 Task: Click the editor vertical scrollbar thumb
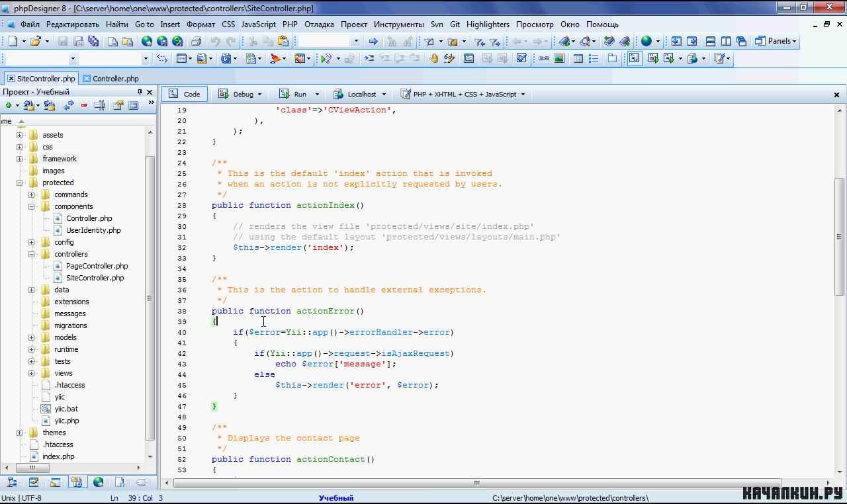(840, 236)
